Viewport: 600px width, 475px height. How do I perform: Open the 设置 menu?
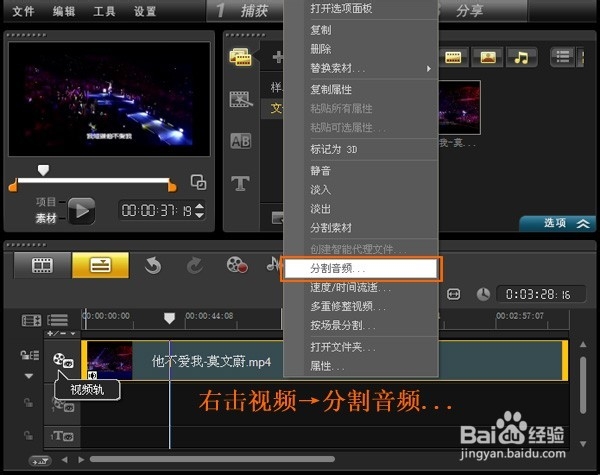pos(145,11)
